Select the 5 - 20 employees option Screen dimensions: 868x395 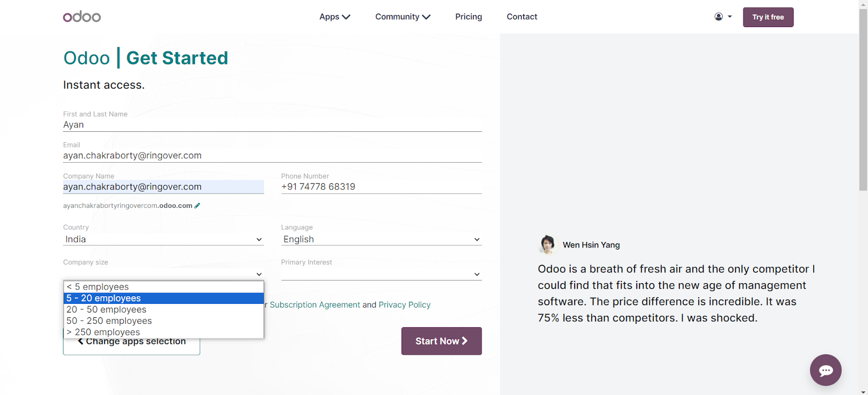[163, 298]
